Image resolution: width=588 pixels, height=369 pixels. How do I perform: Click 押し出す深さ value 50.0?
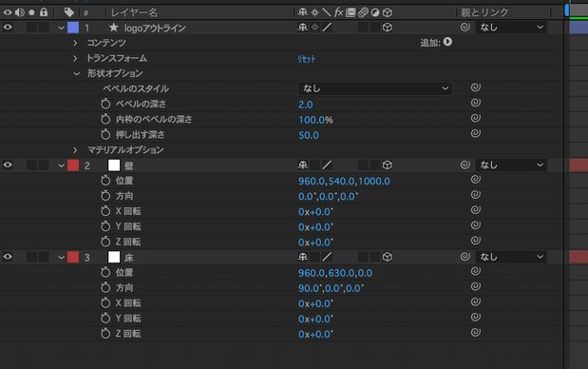pos(309,135)
